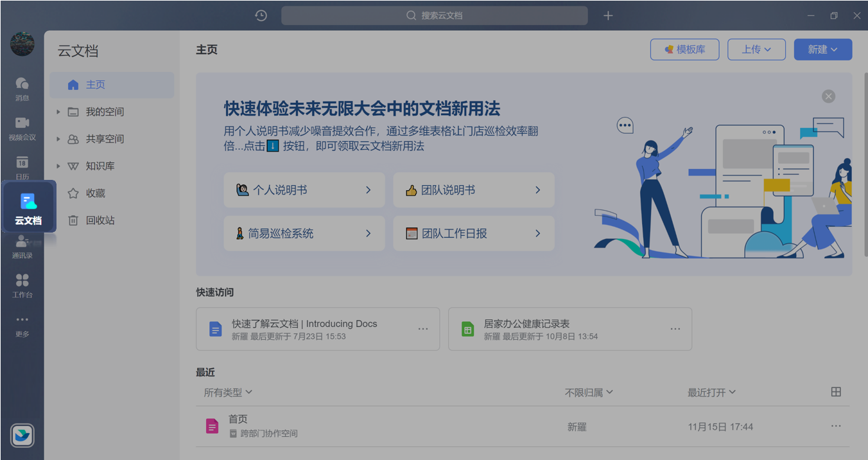868x460 pixels.
Task: Open more options on 快速了解云文档 card
Action: 422,329
